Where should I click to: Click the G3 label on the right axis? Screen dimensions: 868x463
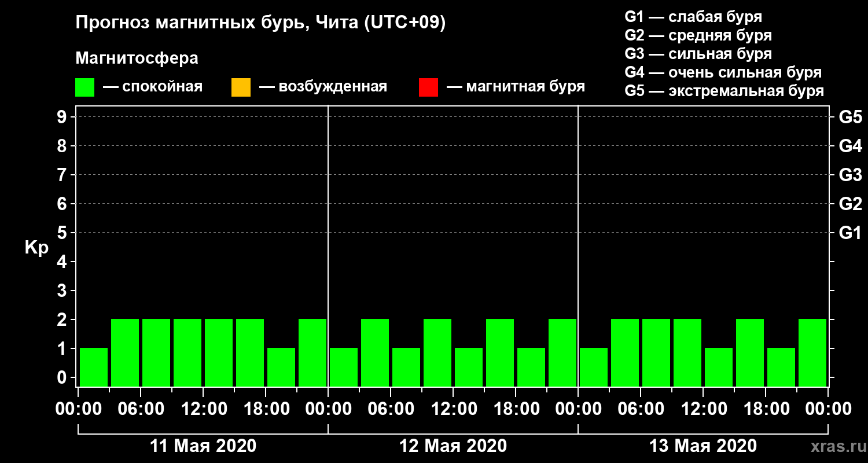click(850, 175)
